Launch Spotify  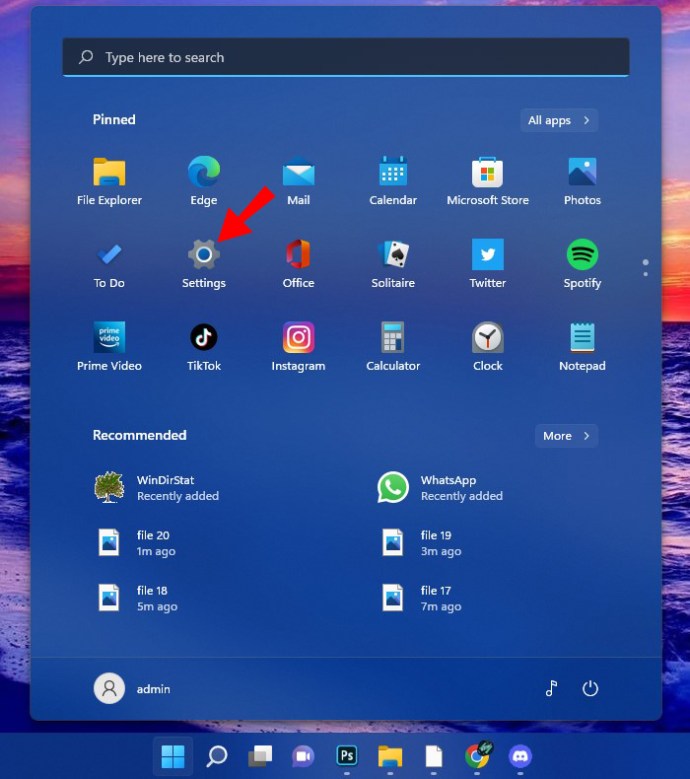(x=582, y=264)
